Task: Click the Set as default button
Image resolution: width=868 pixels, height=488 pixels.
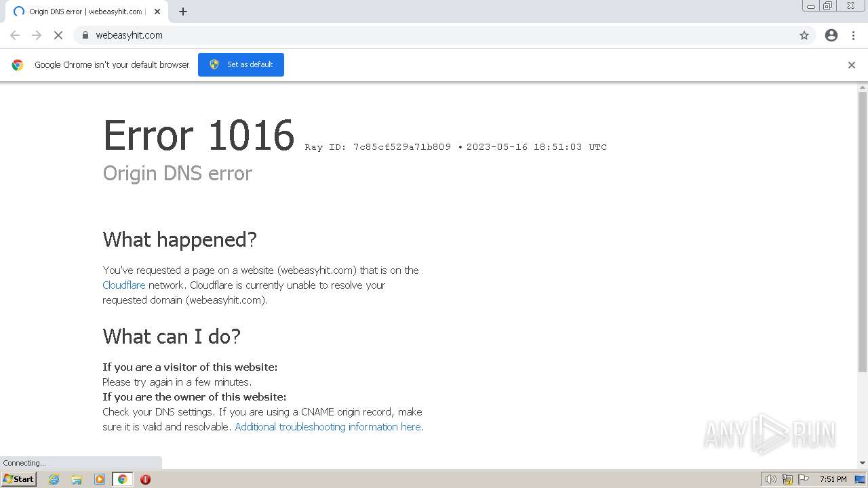Action: tap(241, 64)
